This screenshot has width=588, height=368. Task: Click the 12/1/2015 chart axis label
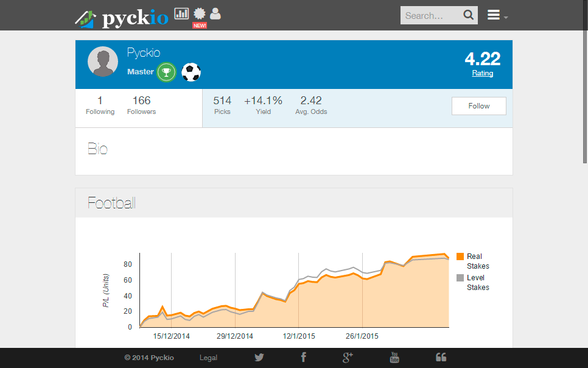point(299,336)
